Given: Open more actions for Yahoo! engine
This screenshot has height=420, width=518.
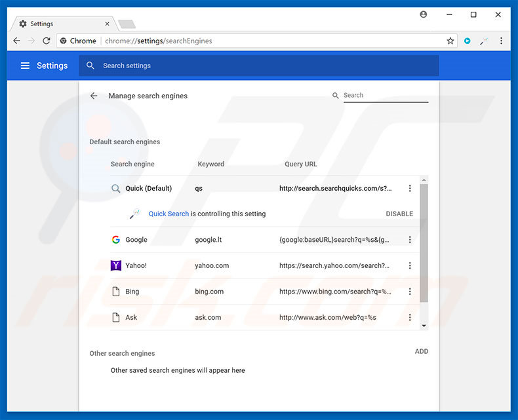Looking at the screenshot, I should 410,265.
